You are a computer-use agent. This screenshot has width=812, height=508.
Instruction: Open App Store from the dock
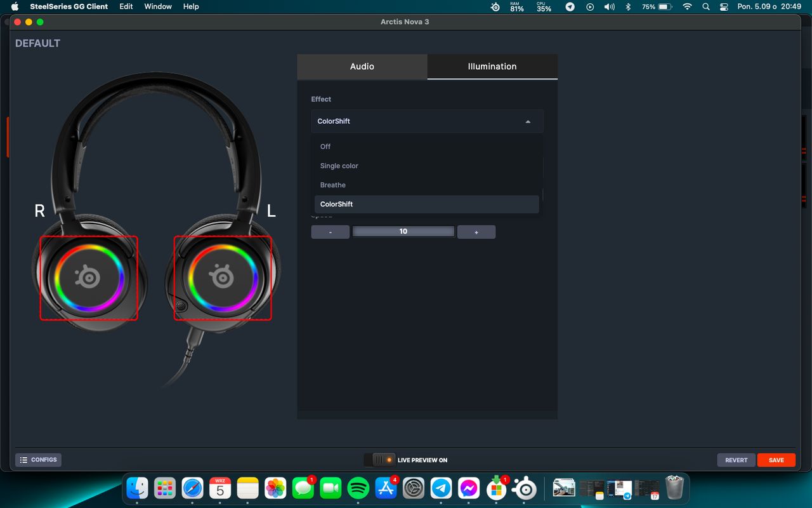386,488
